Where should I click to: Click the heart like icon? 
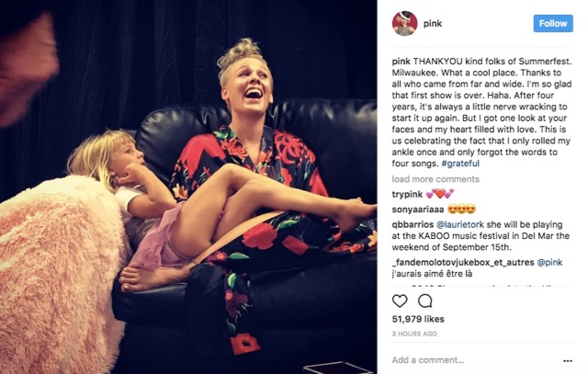[400, 300]
